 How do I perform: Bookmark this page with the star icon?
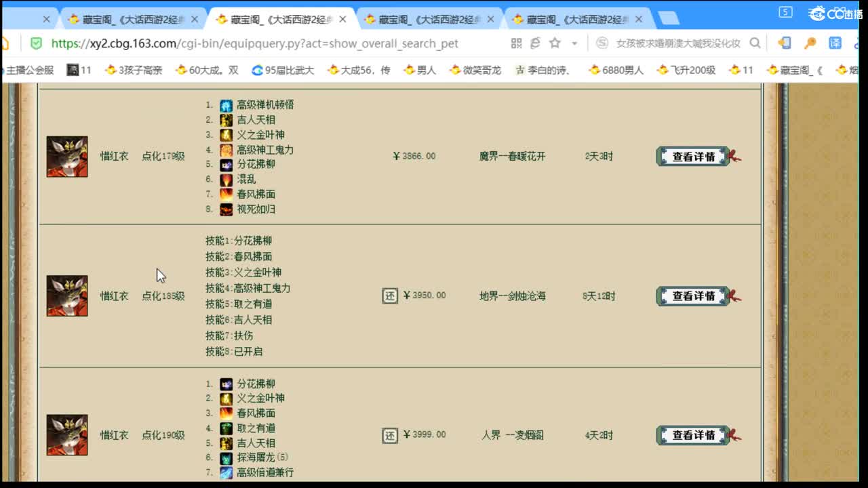[555, 43]
